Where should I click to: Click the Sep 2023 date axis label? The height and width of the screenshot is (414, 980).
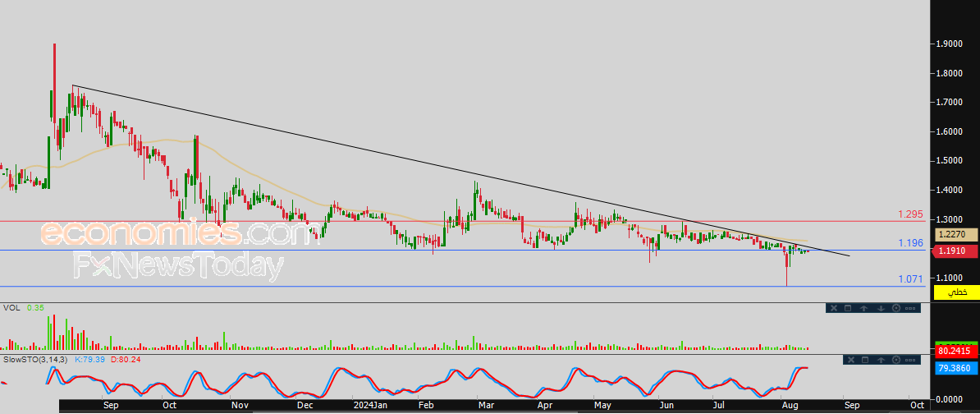pyautogui.click(x=111, y=405)
